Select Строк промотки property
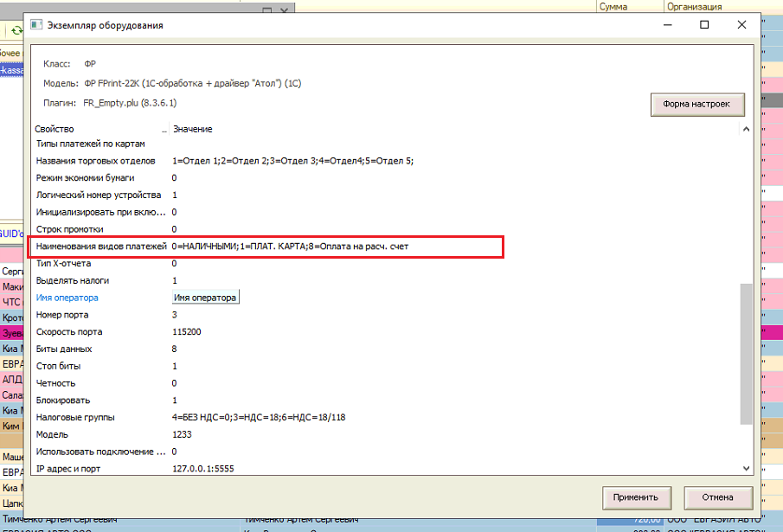Screen dimensions: 783x532 pyautogui.click(x=69, y=229)
